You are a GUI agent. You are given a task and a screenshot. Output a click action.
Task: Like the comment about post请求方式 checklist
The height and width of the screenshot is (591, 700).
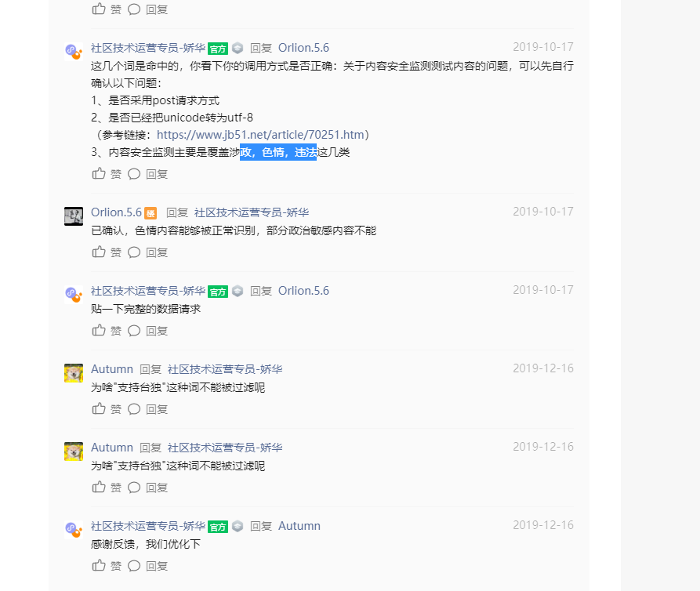pos(99,173)
